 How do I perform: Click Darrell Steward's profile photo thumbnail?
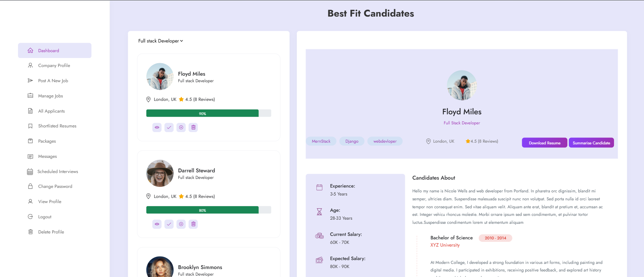coord(160,173)
